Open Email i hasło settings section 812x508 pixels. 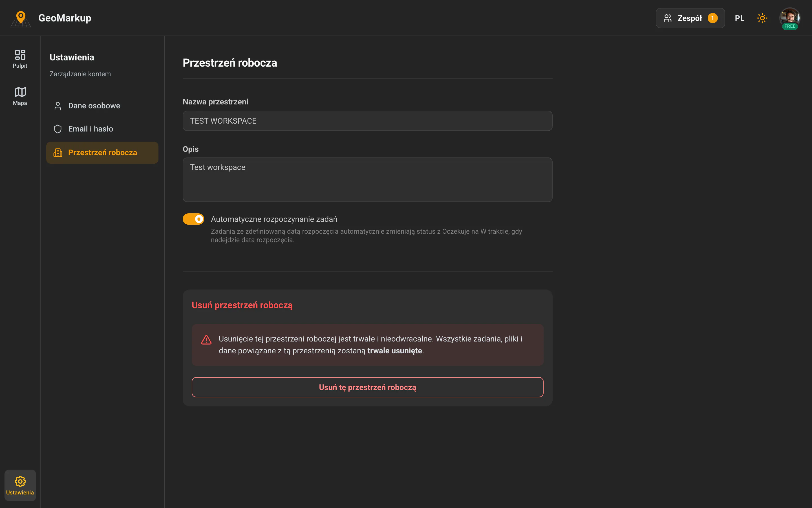tap(102, 129)
